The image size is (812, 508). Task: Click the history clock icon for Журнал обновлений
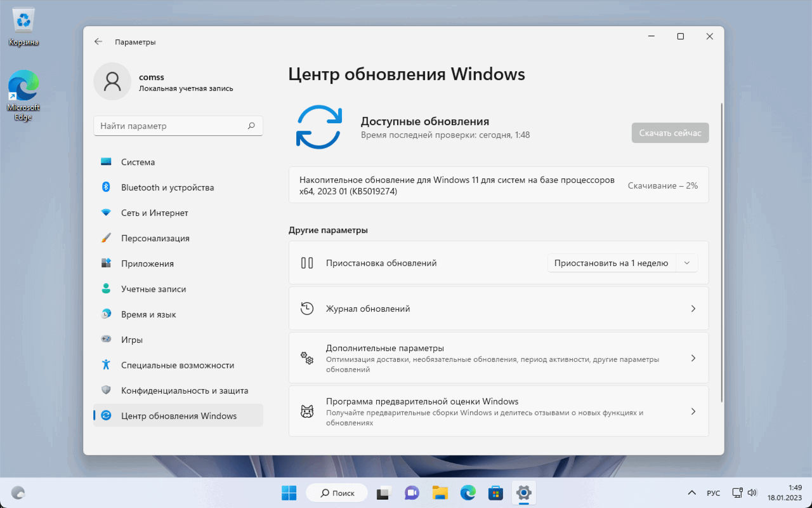tap(307, 309)
